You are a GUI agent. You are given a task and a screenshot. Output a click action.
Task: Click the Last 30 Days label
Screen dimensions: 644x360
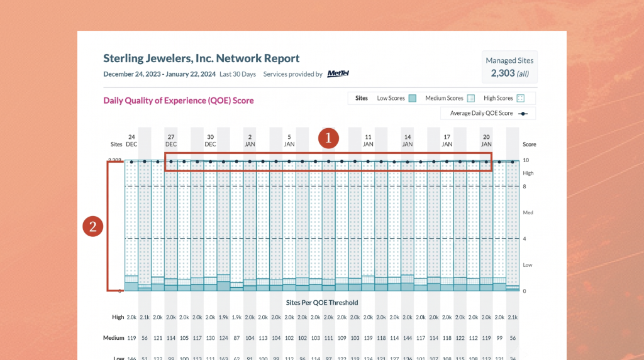tap(237, 74)
